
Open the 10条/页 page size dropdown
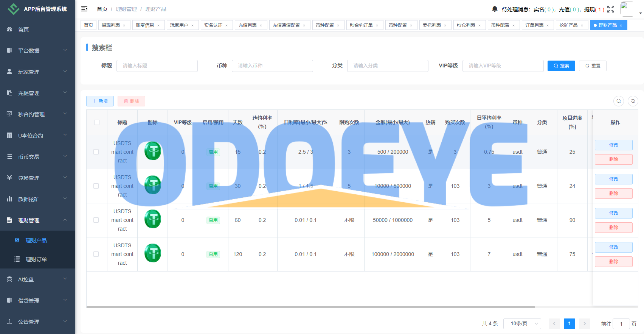522,323
